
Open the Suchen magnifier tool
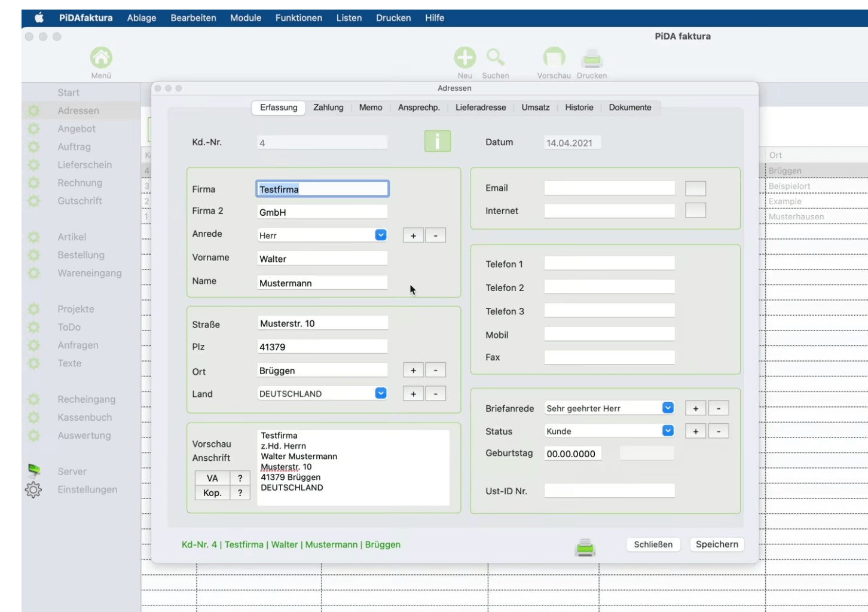tap(495, 58)
